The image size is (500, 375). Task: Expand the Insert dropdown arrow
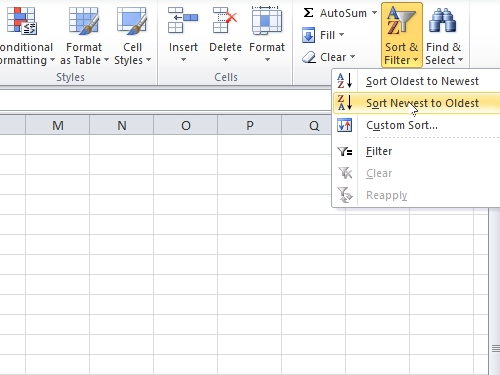(x=183, y=60)
